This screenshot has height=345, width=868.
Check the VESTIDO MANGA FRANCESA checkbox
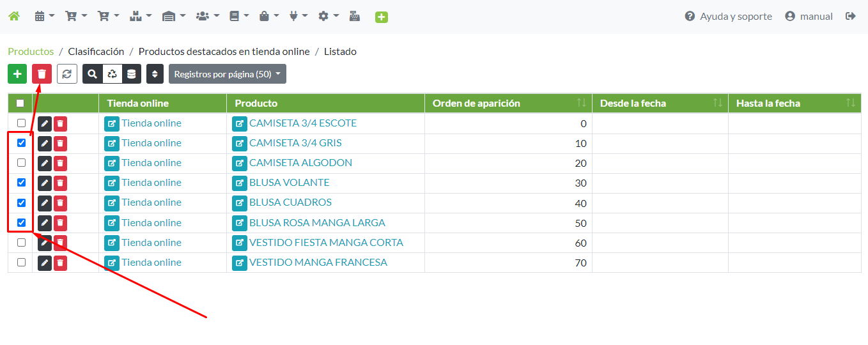tap(21, 262)
